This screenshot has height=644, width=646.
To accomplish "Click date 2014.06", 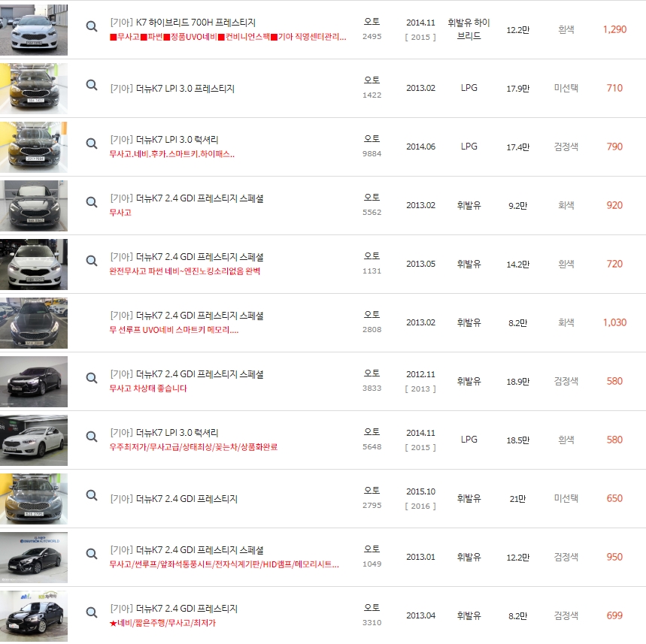I will point(420,147).
